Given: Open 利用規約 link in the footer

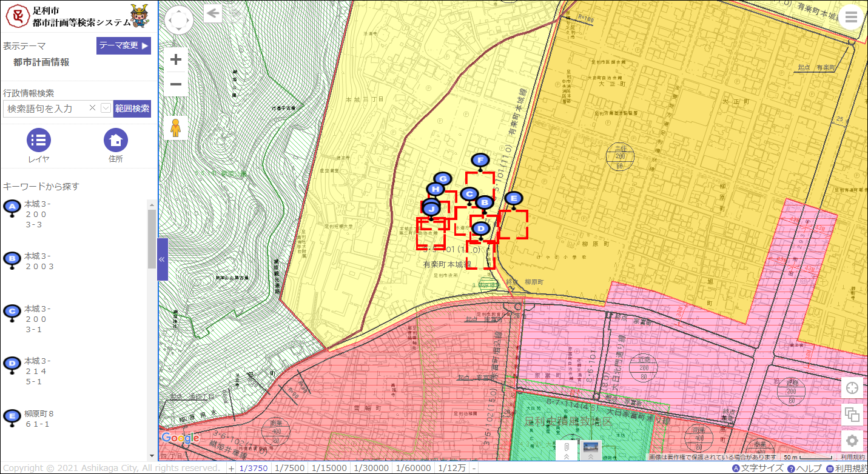Looking at the screenshot, I should (x=846, y=468).
